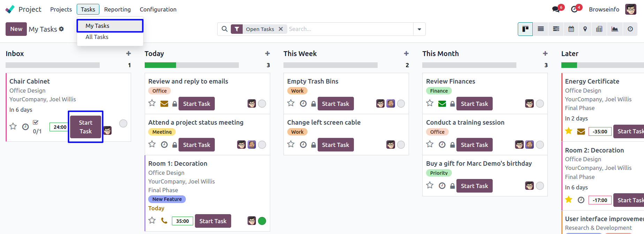Open the My Tasks gear settings menu
Screen dimensions: 644x234
61,29
